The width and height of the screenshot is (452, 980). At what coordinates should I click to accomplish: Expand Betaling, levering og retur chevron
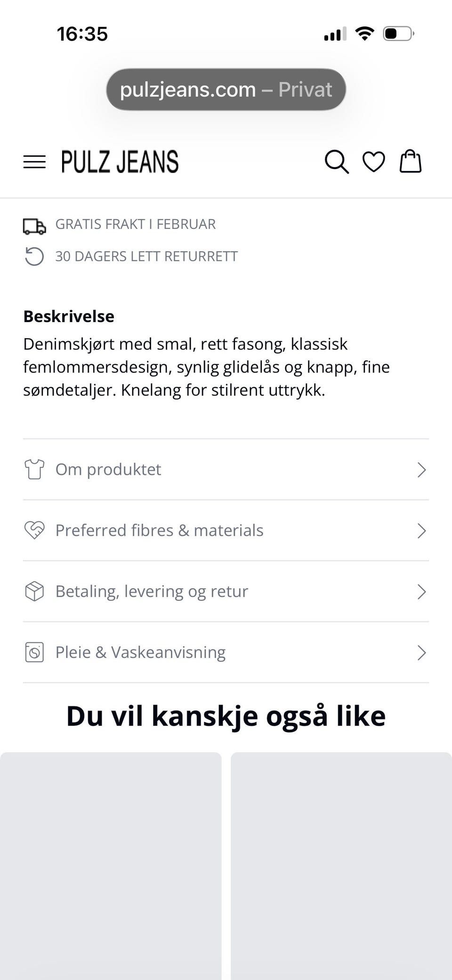421,591
